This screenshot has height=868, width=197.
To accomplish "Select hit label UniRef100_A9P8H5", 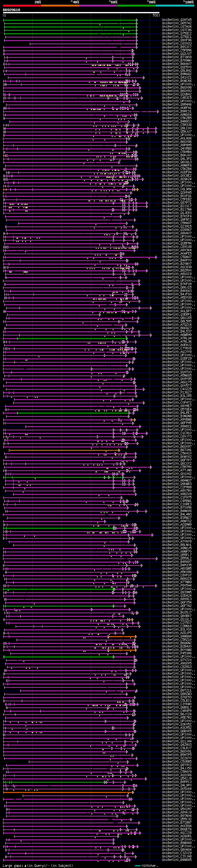I will pos(177,145).
